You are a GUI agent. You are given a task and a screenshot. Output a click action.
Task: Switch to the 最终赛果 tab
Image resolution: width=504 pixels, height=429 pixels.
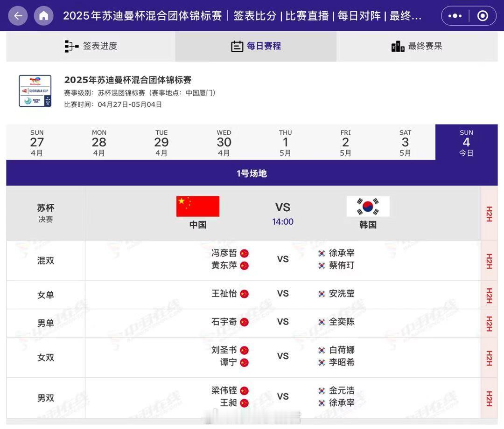417,46
